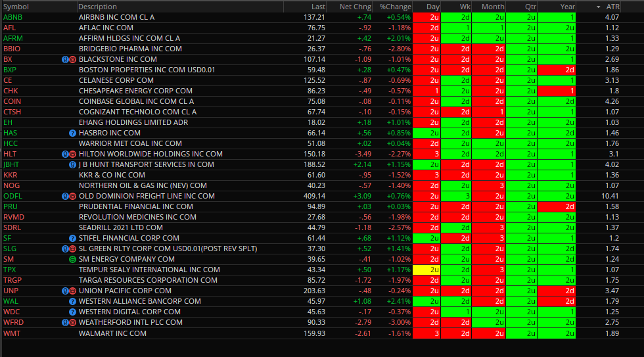The image size is (644, 357).
Task: Click the WFRD percent change -3.00%
Action: 398,323
